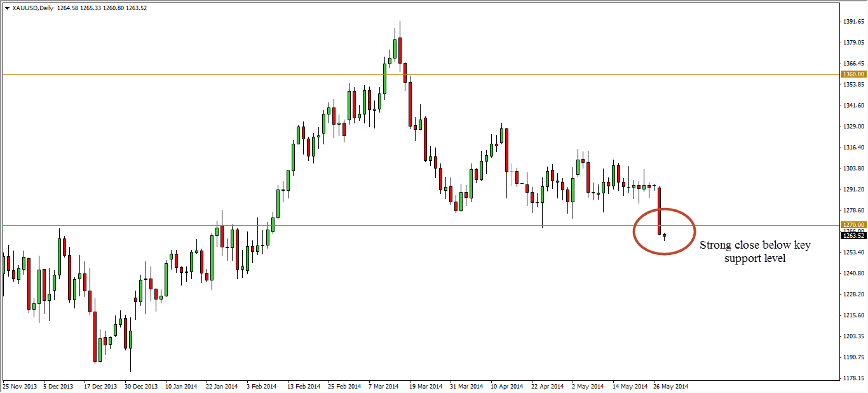This screenshot has width=868, height=393.
Task: Click the 10 Jan 2014 date label
Action: point(181,386)
